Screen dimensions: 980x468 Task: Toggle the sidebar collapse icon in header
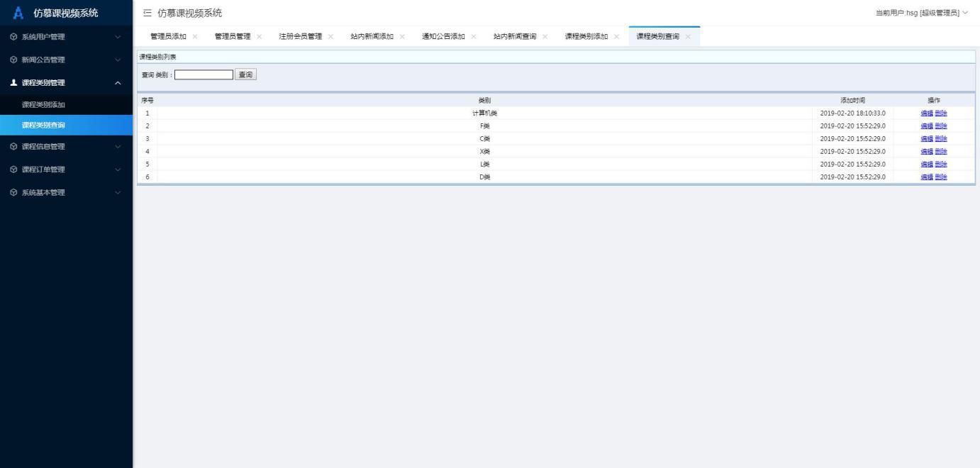(147, 13)
